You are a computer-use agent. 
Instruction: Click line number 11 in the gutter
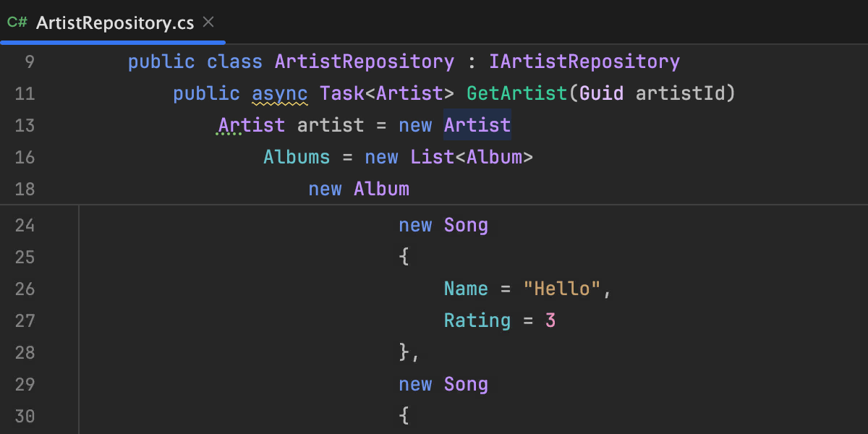pyautogui.click(x=25, y=94)
